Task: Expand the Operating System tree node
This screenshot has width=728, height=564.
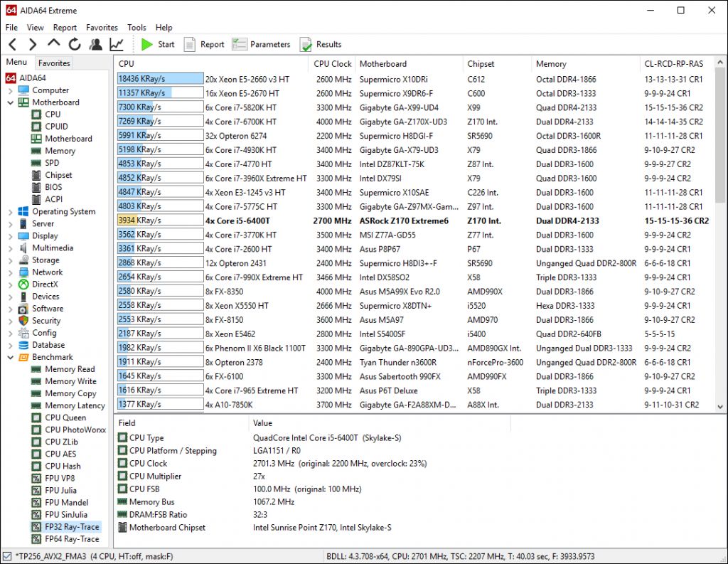Action: tap(11, 212)
